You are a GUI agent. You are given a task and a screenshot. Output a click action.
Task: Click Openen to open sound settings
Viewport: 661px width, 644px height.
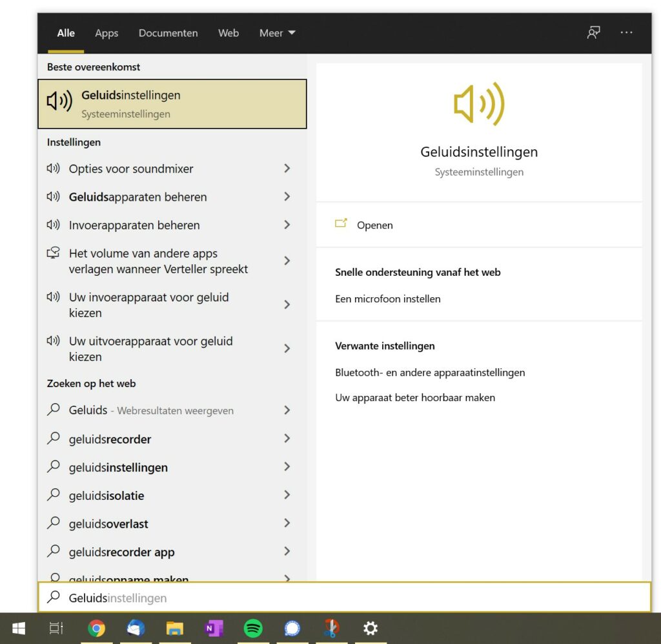tap(479, 225)
